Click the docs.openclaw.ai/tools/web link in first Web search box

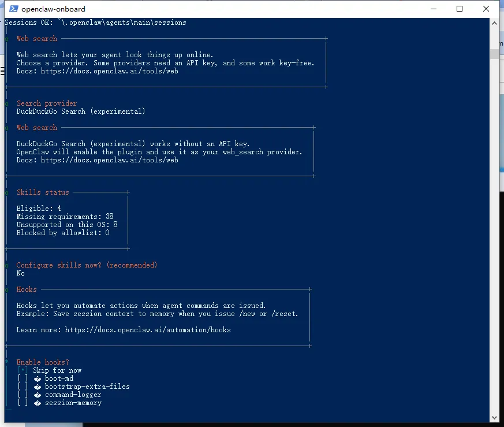109,71
